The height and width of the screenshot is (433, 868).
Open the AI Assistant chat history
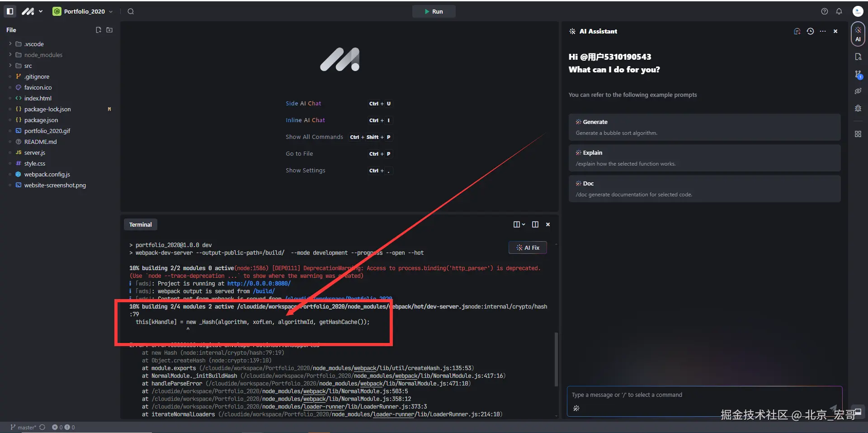pyautogui.click(x=810, y=31)
